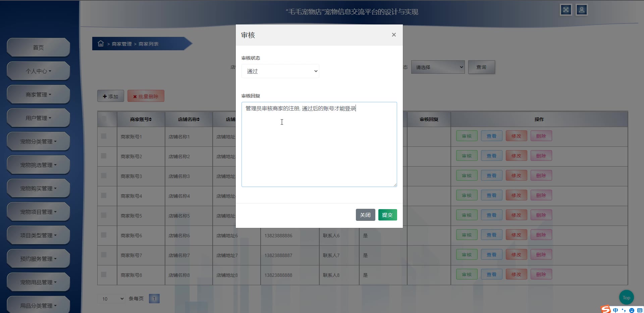Click the 审核回复 column header
Screen dimensions: 644x313
pos(429,119)
